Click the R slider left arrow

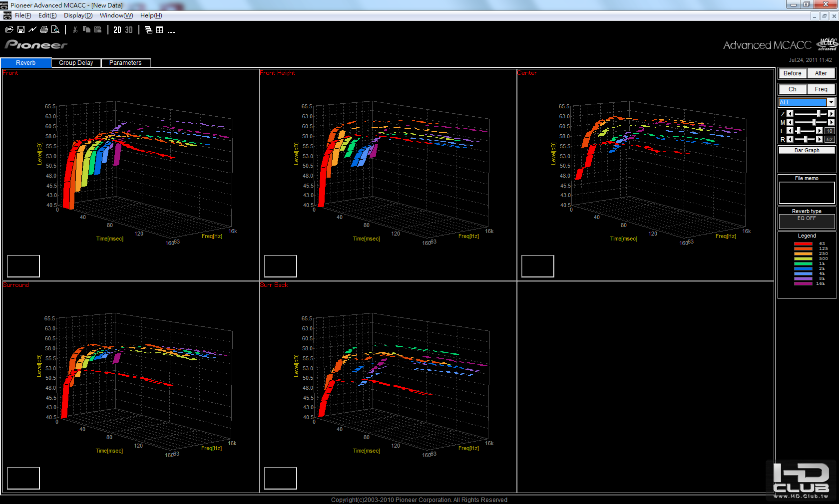[790, 139]
